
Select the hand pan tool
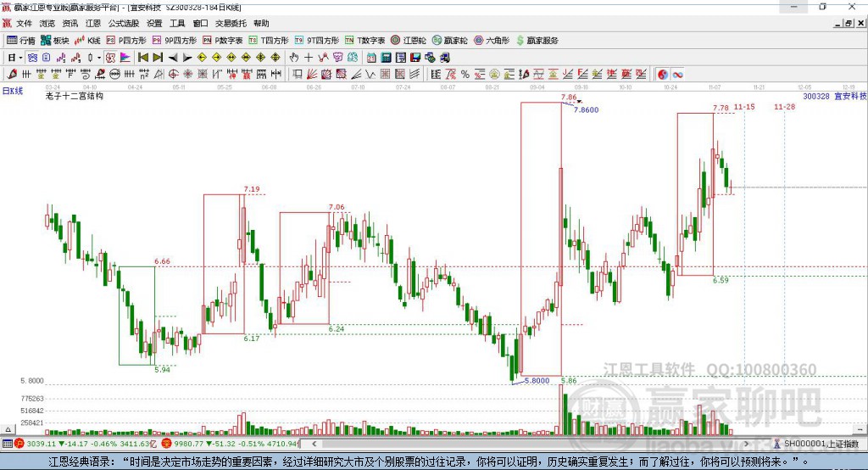tap(294, 58)
